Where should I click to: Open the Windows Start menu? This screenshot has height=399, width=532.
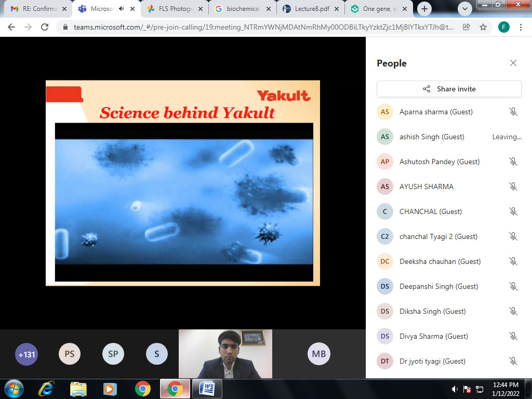tap(14, 389)
